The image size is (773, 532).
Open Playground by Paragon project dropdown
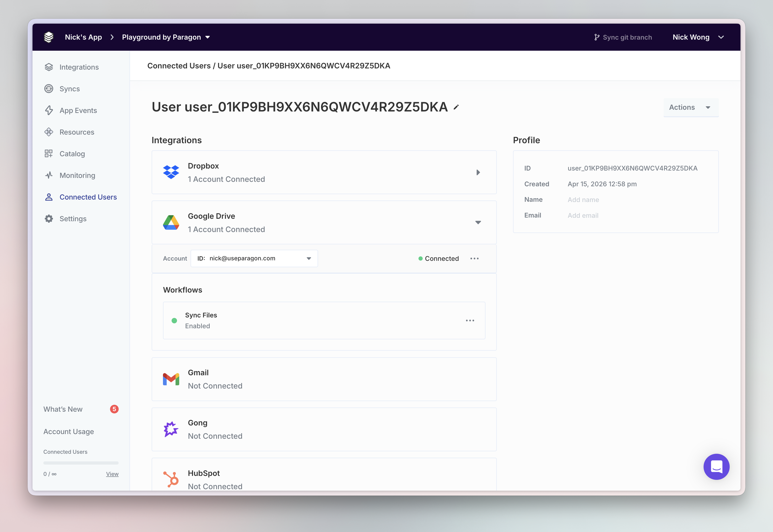166,37
